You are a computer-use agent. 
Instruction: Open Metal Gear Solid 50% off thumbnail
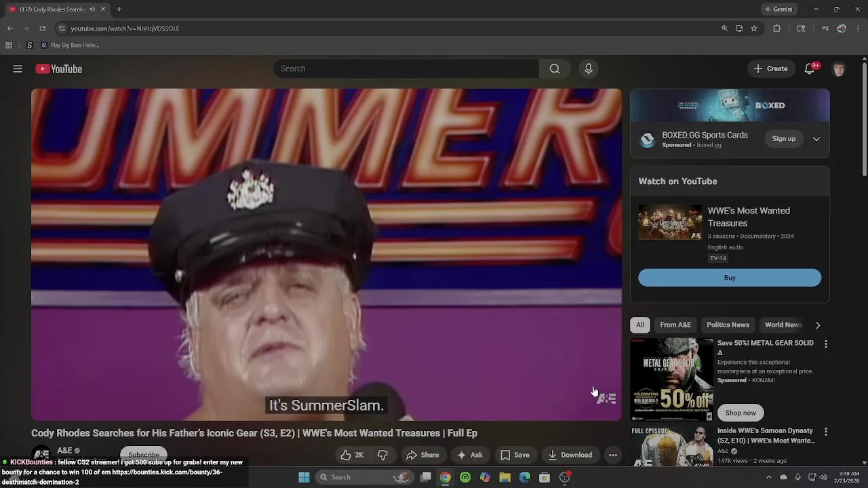[x=671, y=380]
